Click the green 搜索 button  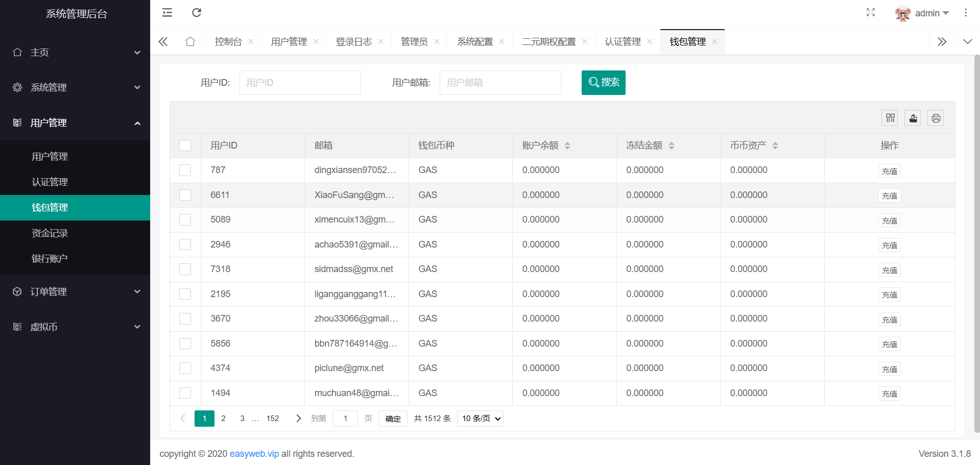[603, 83]
